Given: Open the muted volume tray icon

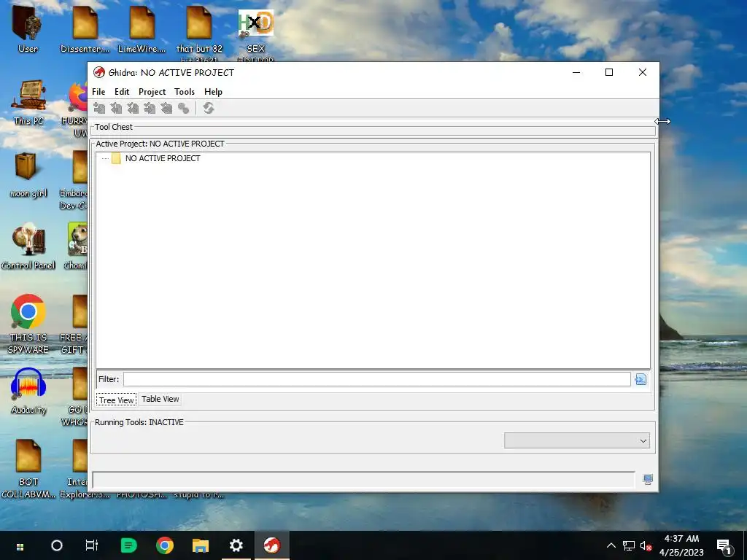Looking at the screenshot, I should (x=646, y=545).
